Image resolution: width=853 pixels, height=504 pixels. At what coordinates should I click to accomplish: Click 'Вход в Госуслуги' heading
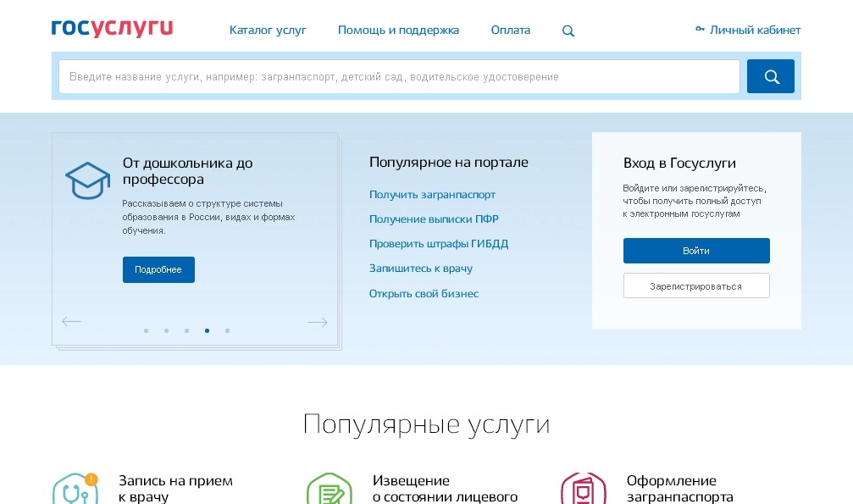pos(679,163)
